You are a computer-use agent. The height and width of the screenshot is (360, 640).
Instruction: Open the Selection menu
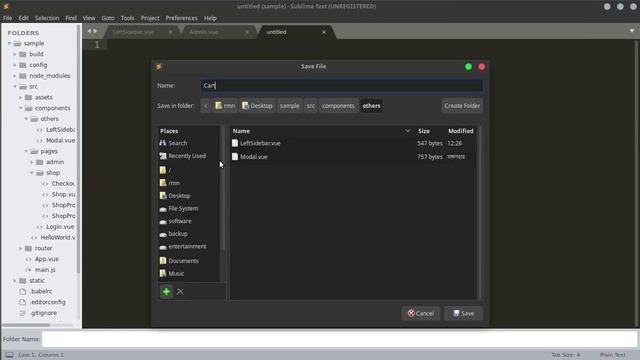pyautogui.click(x=47, y=18)
